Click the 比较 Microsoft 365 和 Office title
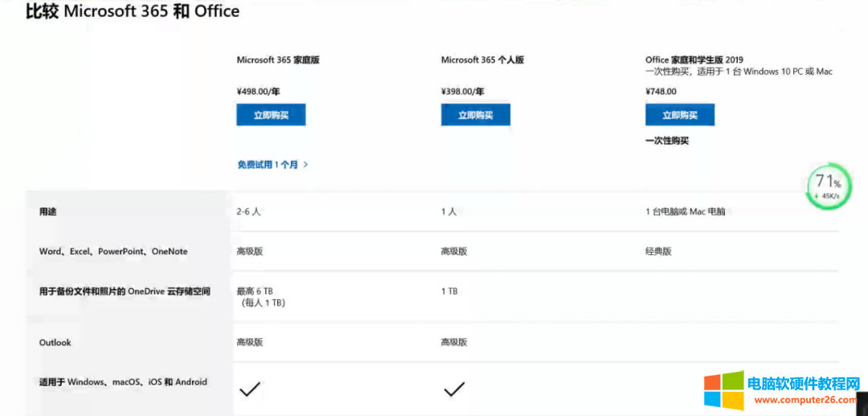The image size is (868, 416). click(133, 11)
